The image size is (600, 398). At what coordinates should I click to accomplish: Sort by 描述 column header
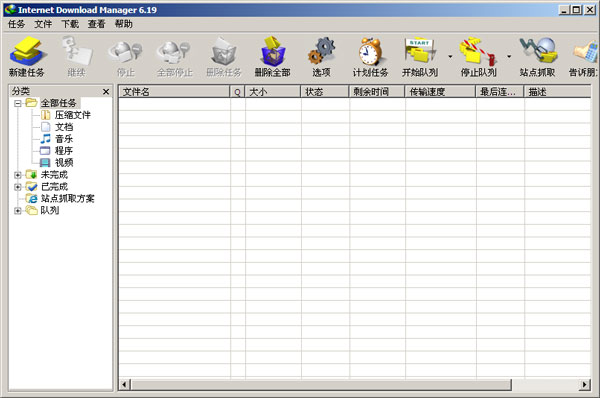pos(558,92)
